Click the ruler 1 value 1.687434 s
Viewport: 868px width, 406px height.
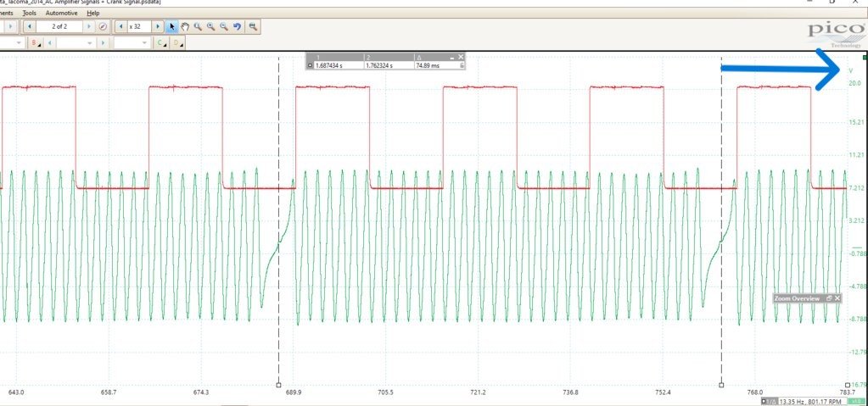pos(330,65)
